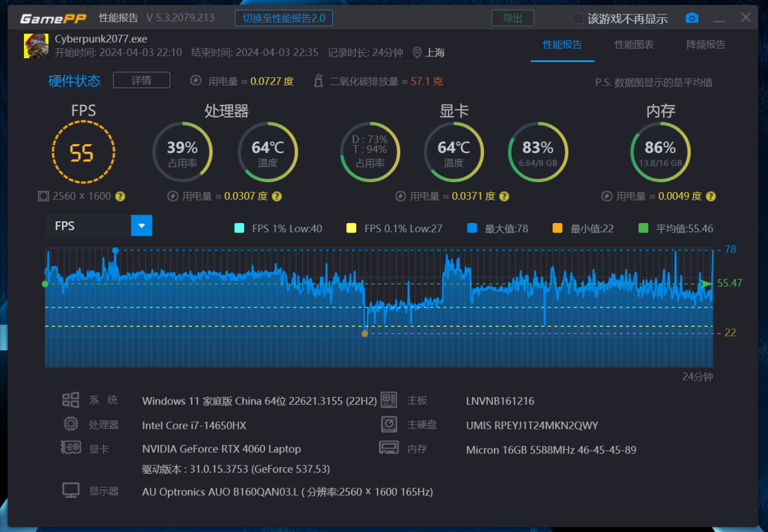The height and width of the screenshot is (532, 768).
Task: Click the Cyberpunk2077.exe title text
Action: tap(101, 39)
